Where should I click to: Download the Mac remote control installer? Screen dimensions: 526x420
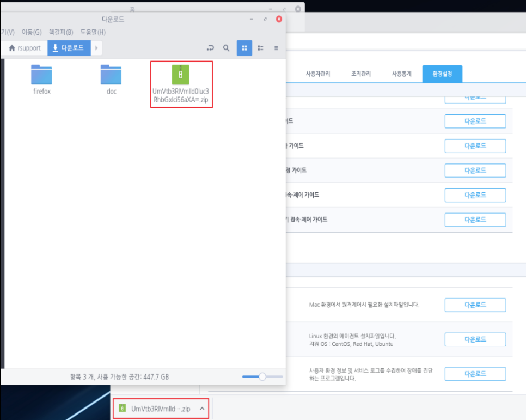click(x=475, y=305)
